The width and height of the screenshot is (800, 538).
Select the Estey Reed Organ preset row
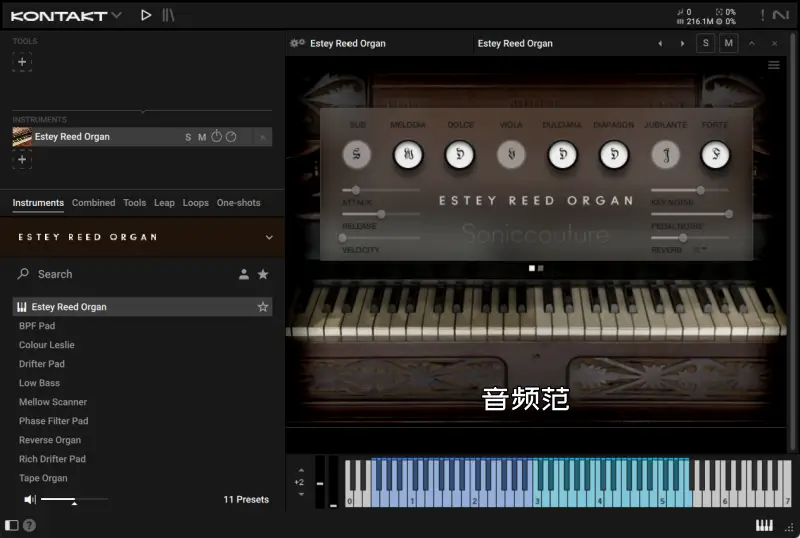pos(142,307)
